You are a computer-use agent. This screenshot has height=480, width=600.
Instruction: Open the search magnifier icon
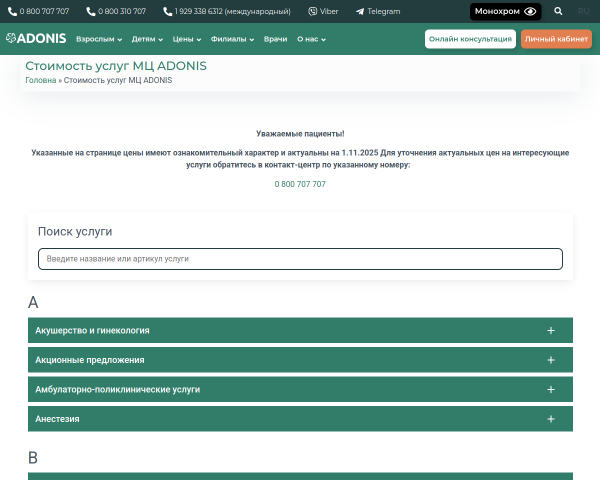[558, 11]
